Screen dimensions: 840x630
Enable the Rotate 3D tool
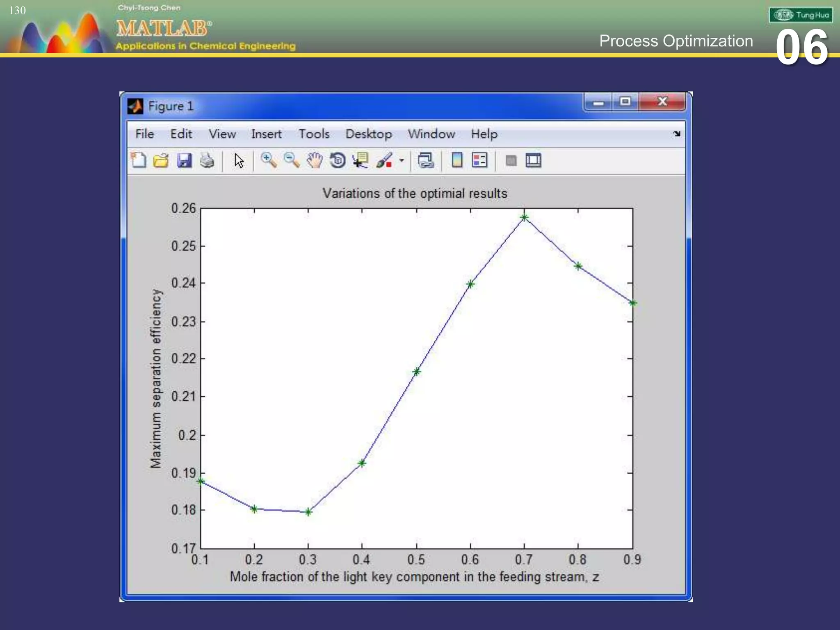(338, 160)
